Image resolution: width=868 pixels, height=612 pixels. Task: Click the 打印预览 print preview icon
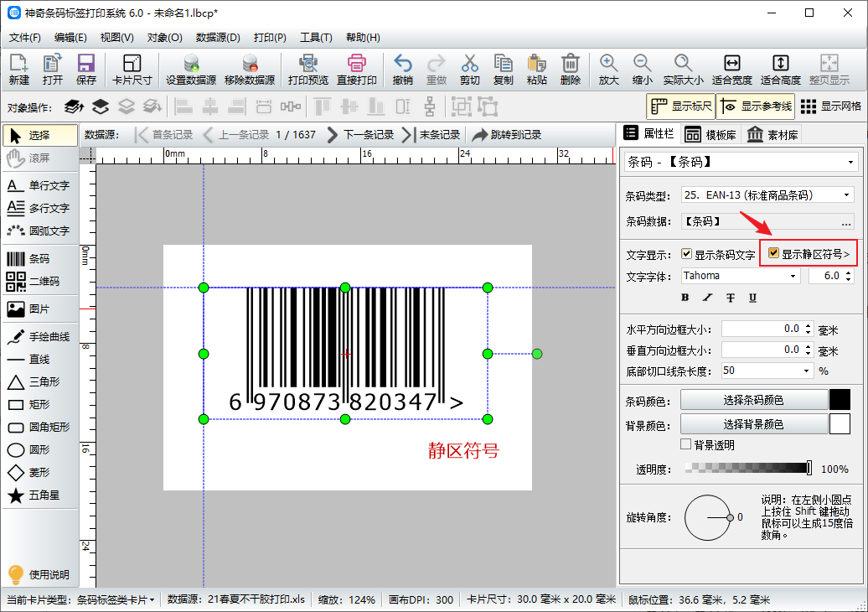pyautogui.click(x=307, y=70)
